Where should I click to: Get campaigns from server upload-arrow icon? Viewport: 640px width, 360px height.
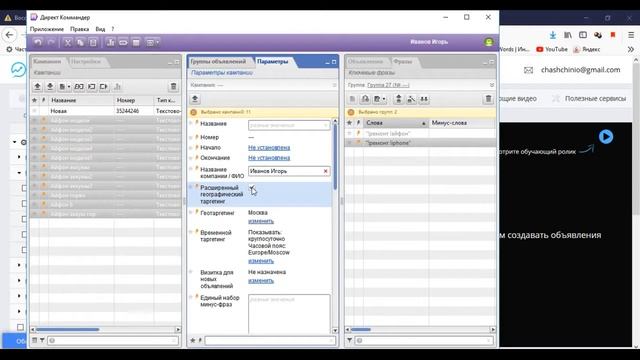pos(37,87)
